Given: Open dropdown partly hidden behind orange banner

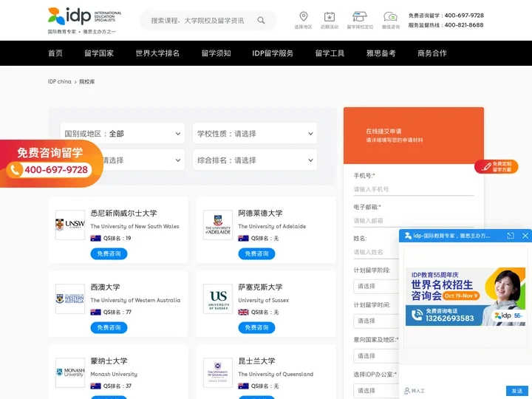Looking at the screenshot, I should point(143,160).
